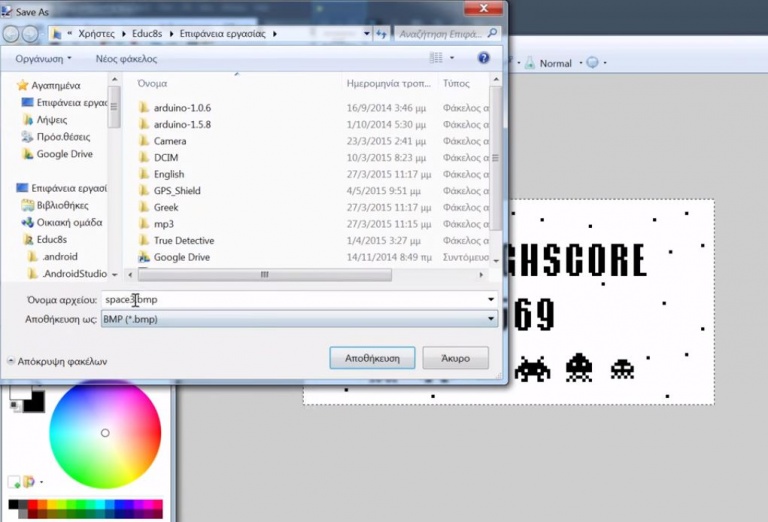The height and width of the screenshot is (522, 768).
Task: Click the file name input field
Action: coord(290,300)
